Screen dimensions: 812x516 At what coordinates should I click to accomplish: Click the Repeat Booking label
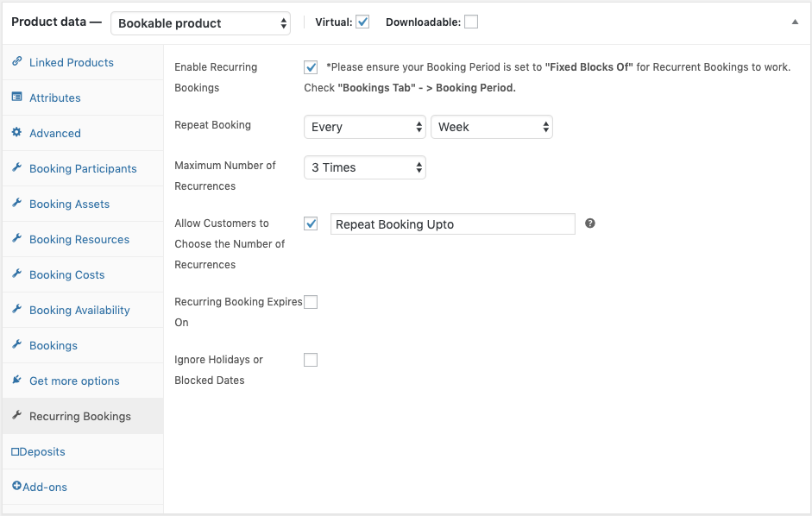click(213, 125)
